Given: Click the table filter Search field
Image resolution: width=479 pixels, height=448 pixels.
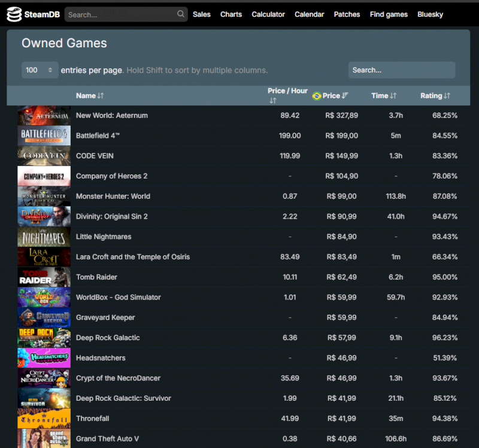Looking at the screenshot, I should (401, 70).
